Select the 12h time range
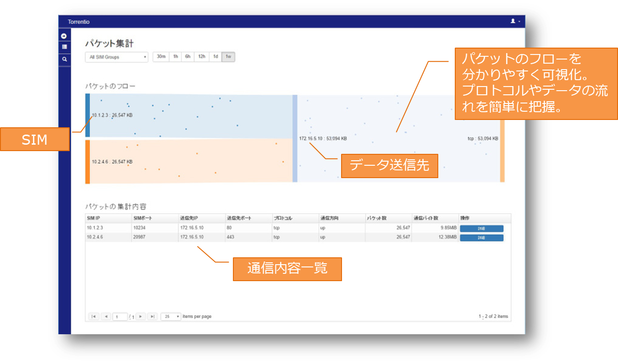The height and width of the screenshot is (364, 618). [201, 57]
